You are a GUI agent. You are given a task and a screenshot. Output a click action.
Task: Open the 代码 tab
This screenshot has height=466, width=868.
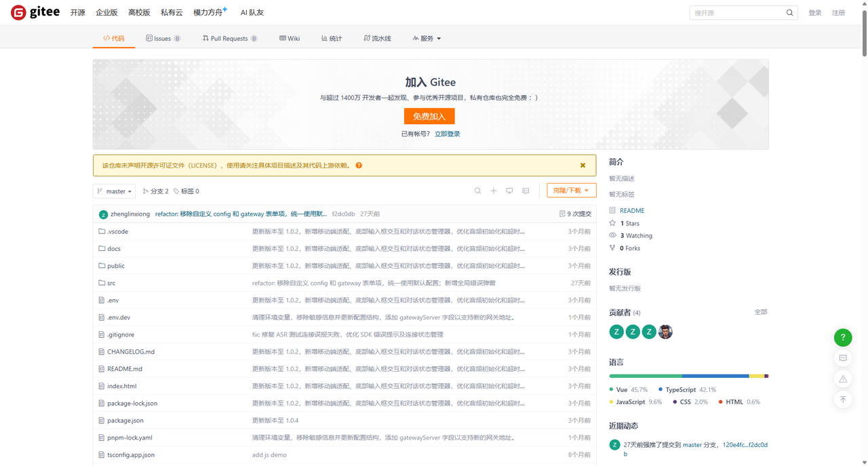pyautogui.click(x=113, y=39)
